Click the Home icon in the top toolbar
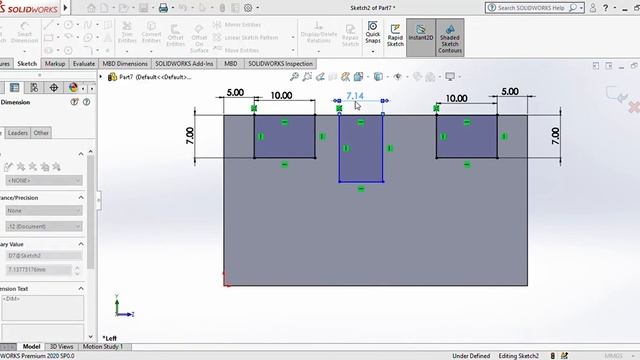The height and width of the screenshot is (360, 640). 91,8
